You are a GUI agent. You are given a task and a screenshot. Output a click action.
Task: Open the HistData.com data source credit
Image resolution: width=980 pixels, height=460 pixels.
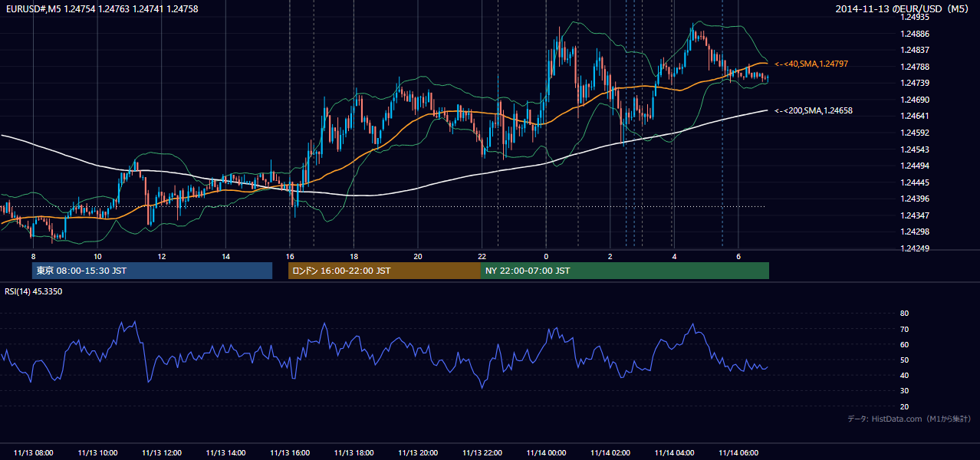(909, 419)
